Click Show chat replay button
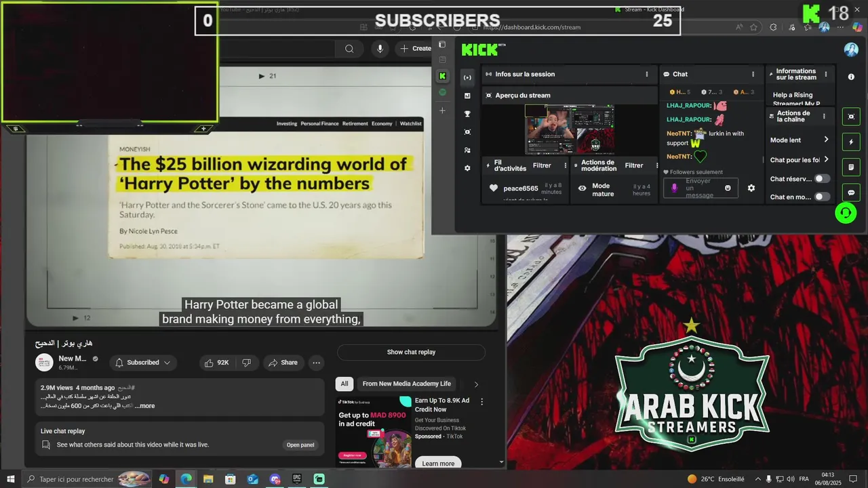The width and height of the screenshot is (868, 488). [411, 352]
